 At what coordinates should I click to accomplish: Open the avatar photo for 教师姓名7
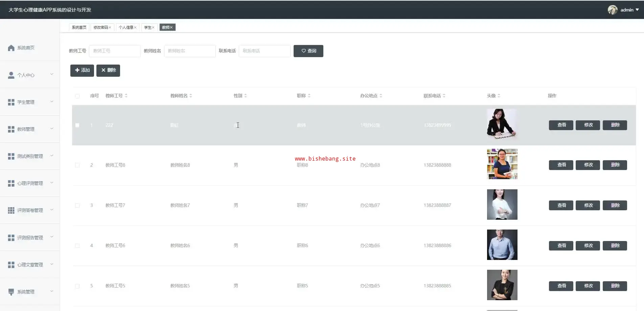tap(502, 205)
